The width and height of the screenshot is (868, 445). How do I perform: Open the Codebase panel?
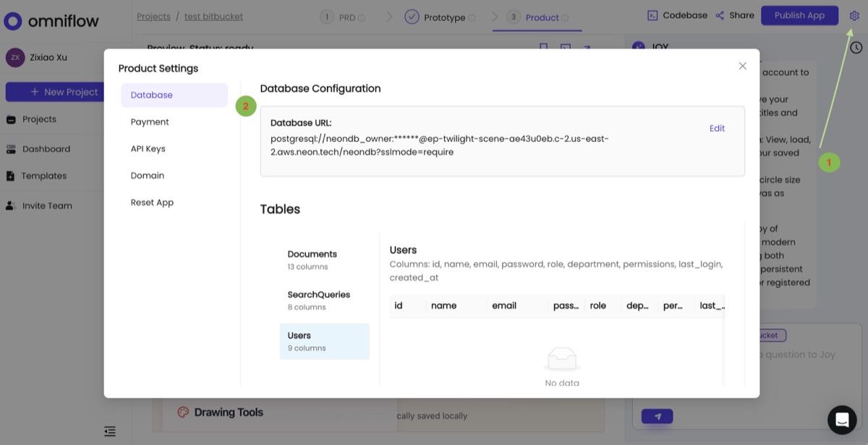tap(677, 14)
